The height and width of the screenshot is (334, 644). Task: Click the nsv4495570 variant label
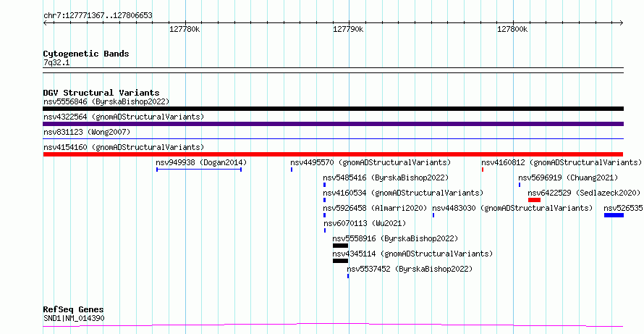[370, 162]
